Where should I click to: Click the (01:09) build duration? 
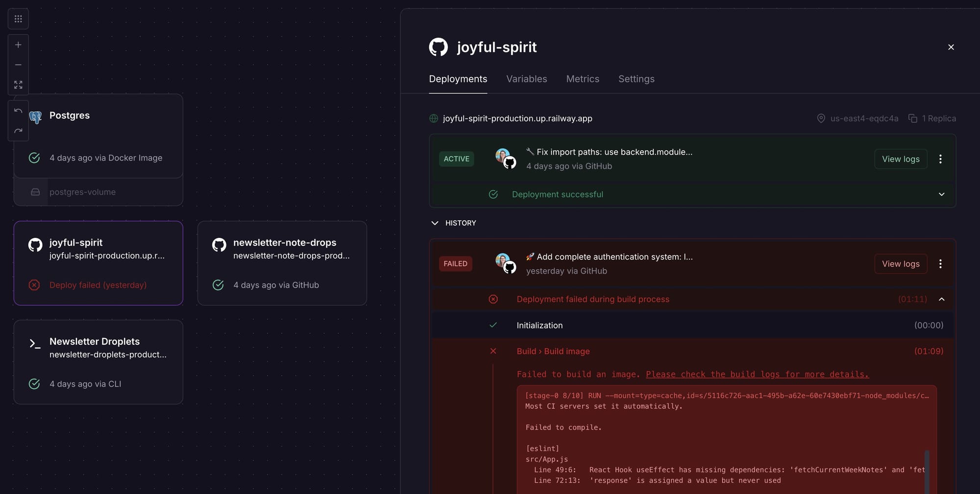929,351
